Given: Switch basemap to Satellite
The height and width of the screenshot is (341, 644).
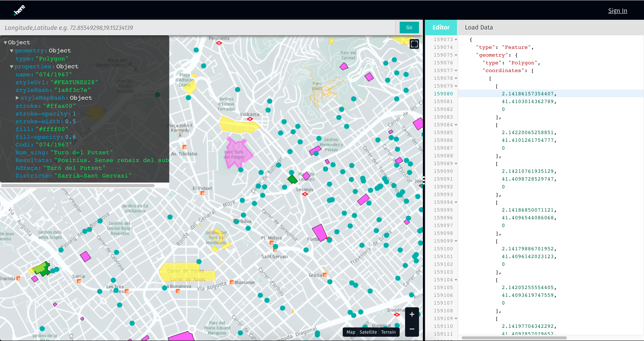Looking at the screenshot, I should [x=368, y=332].
